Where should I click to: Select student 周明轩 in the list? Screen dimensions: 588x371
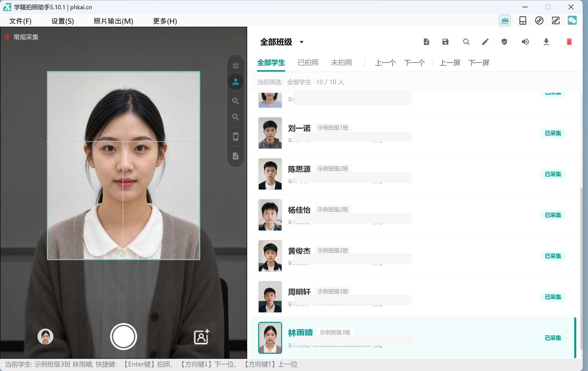click(413, 297)
